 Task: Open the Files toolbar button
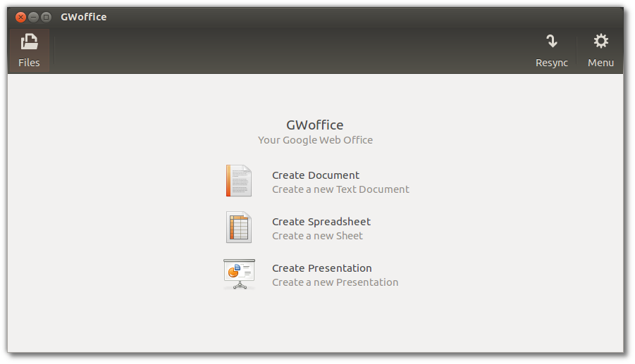coord(29,51)
